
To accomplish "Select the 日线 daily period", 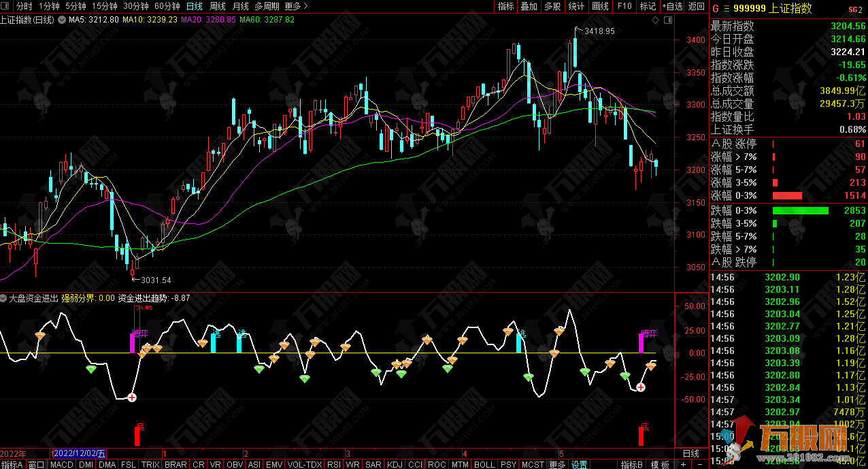I will [195, 6].
